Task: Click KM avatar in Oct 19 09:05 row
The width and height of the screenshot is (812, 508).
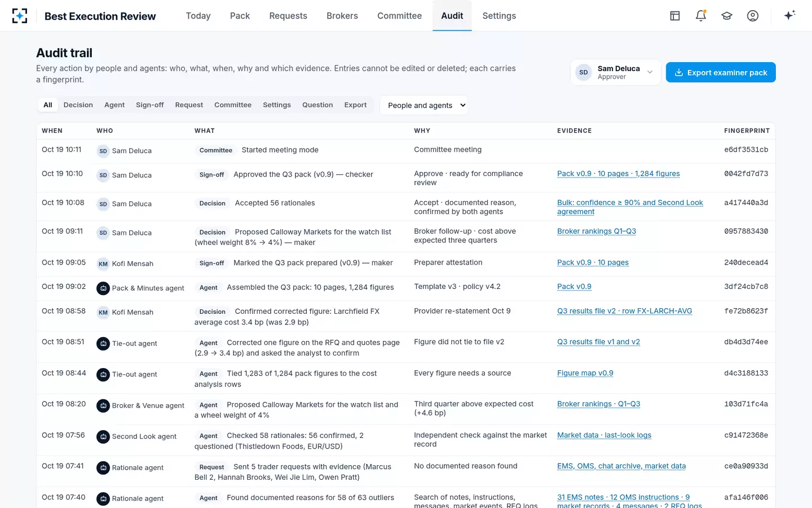Action: [x=103, y=264]
